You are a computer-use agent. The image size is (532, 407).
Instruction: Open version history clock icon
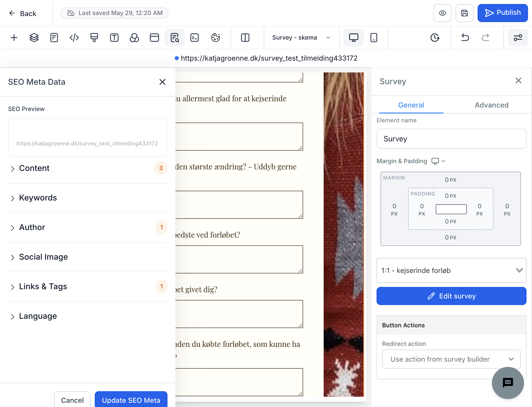tap(435, 38)
